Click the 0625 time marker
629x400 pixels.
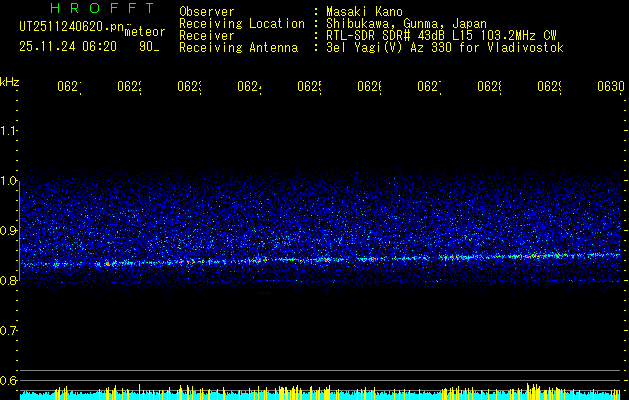309,86
